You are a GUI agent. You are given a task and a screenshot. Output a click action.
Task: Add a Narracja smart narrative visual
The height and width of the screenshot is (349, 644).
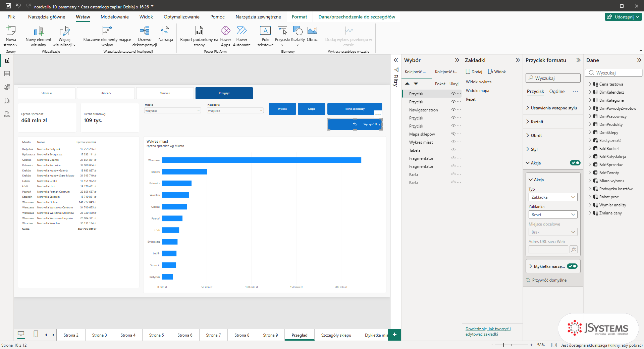(166, 34)
